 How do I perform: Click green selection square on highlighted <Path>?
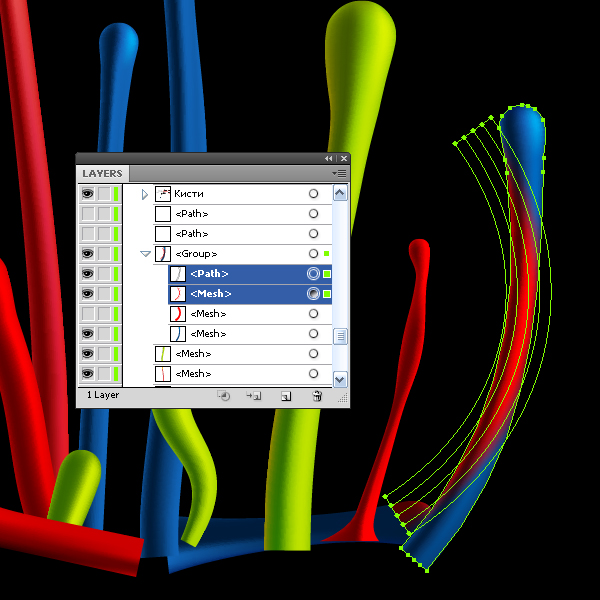coord(327,274)
